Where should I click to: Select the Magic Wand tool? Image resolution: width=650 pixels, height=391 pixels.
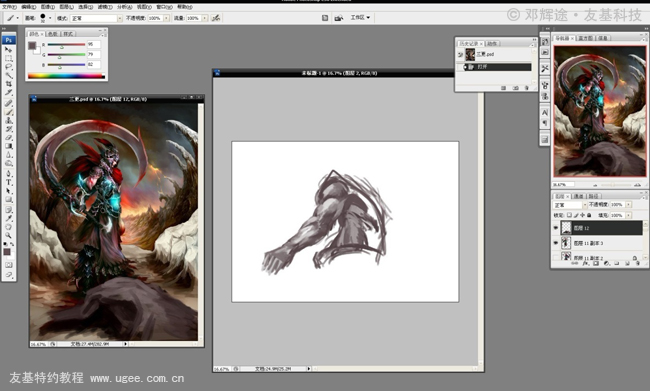(x=8, y=75)
